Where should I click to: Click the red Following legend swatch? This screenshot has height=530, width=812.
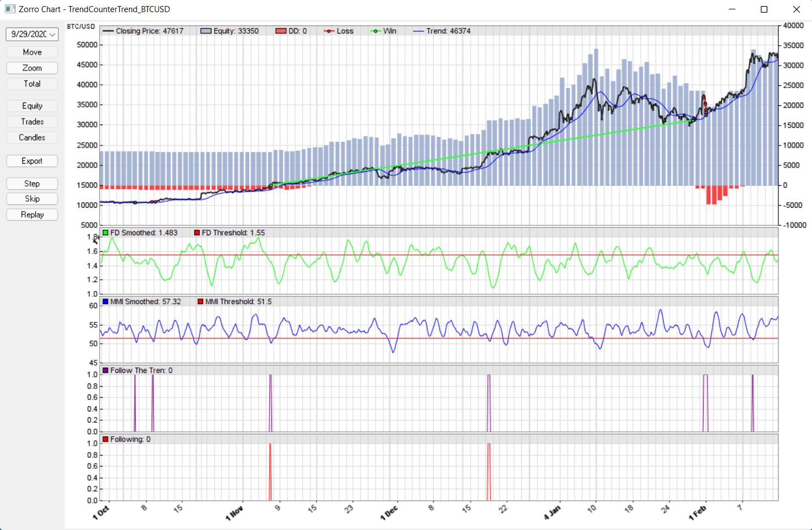(105, 440)
